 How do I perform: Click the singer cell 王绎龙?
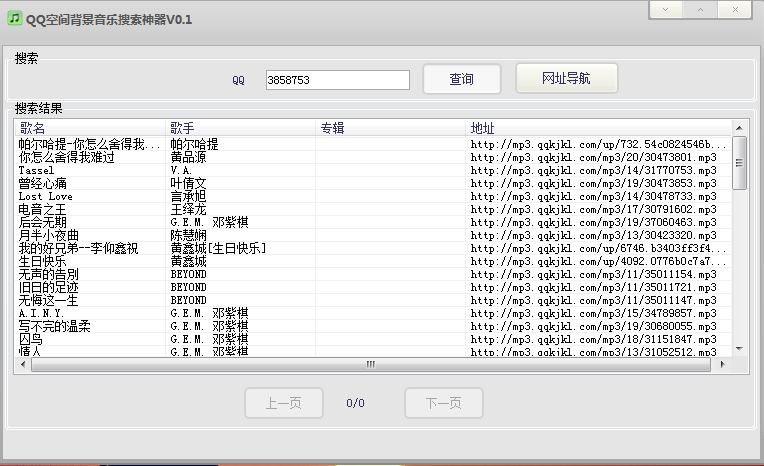coord(188,210)
